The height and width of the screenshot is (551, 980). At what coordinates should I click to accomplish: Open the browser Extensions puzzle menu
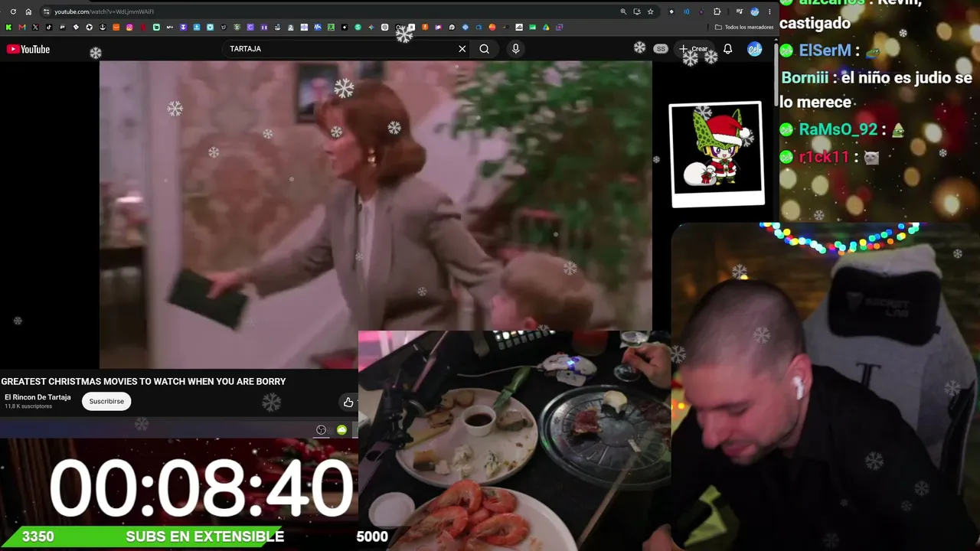[717, 11]
